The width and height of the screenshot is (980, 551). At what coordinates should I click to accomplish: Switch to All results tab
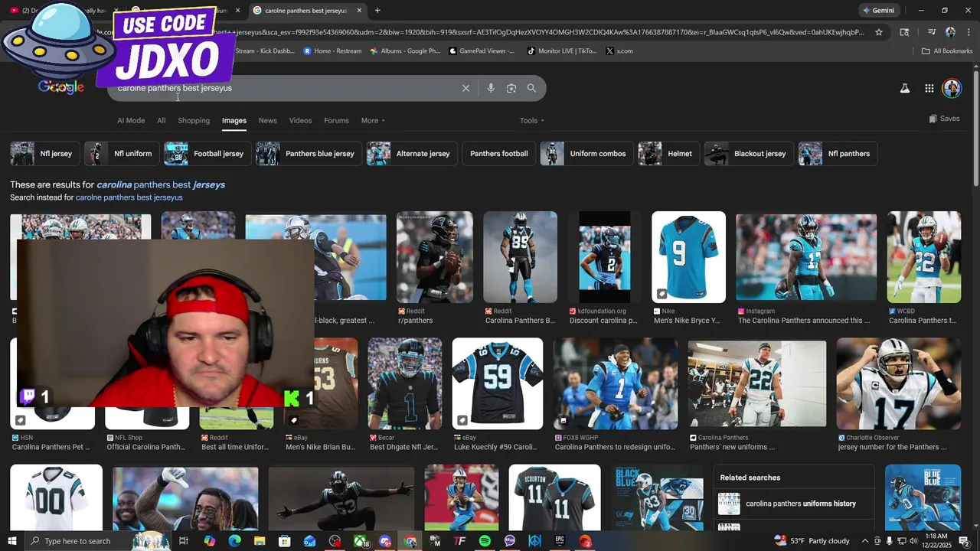coord(161,120)
